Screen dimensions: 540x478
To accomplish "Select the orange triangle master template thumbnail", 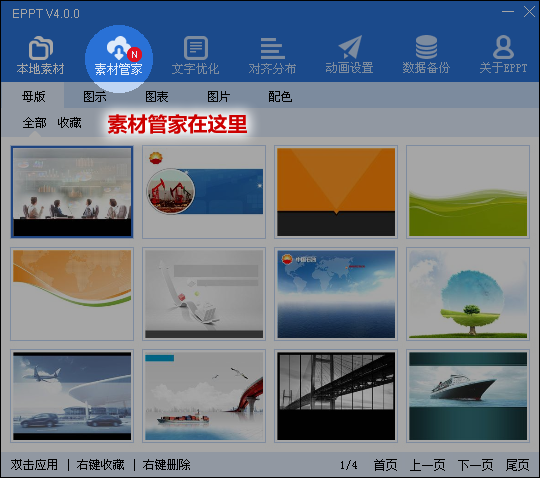I will [x=336, y=192].
